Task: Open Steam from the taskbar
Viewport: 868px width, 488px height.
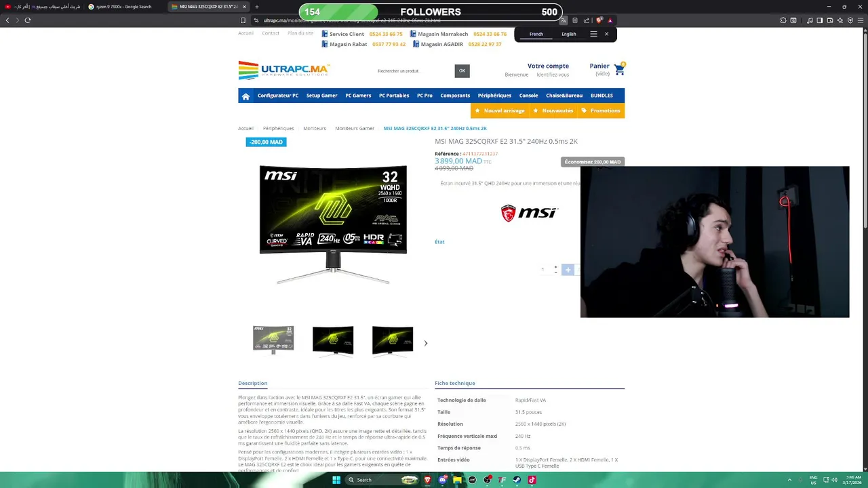Action: 517,480
